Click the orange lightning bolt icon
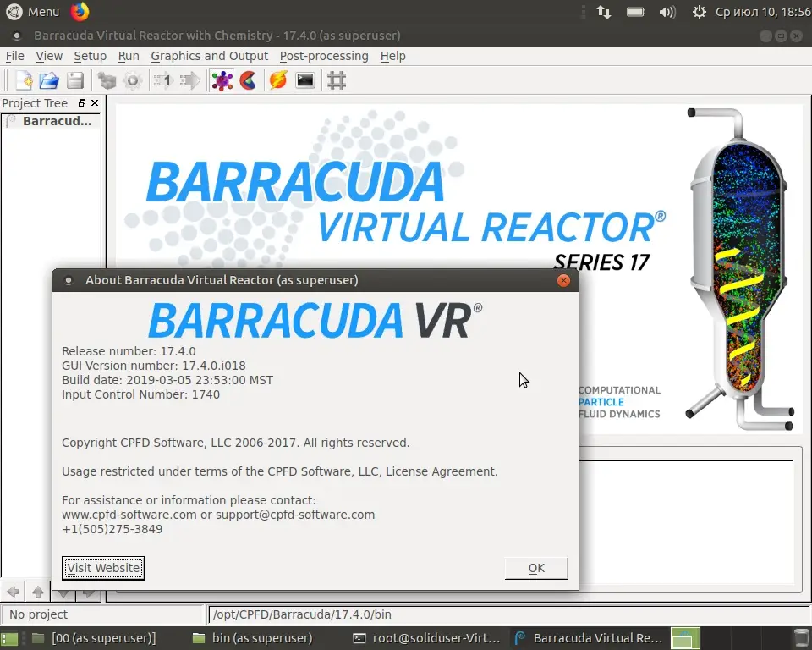 [x=278, y=80]
